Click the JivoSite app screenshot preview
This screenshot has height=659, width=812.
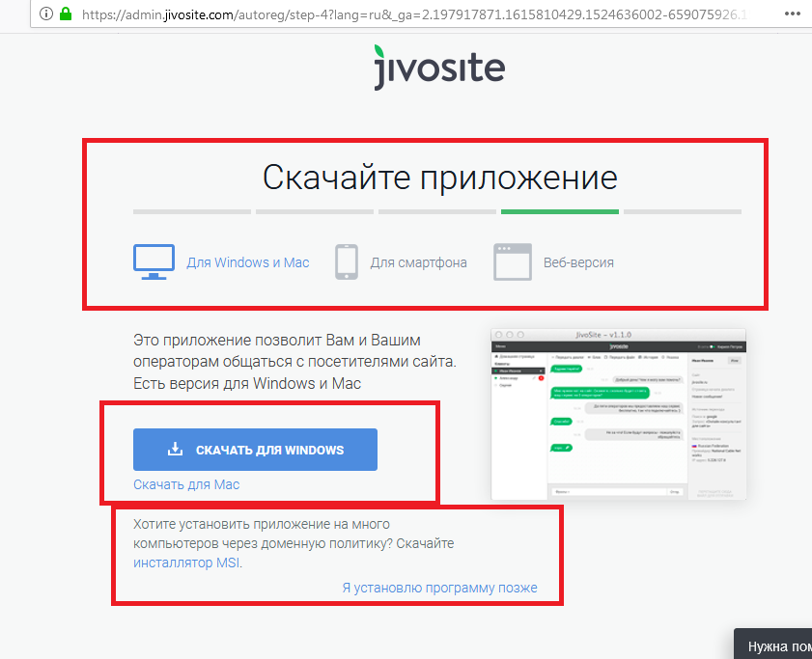click(618, 414)
